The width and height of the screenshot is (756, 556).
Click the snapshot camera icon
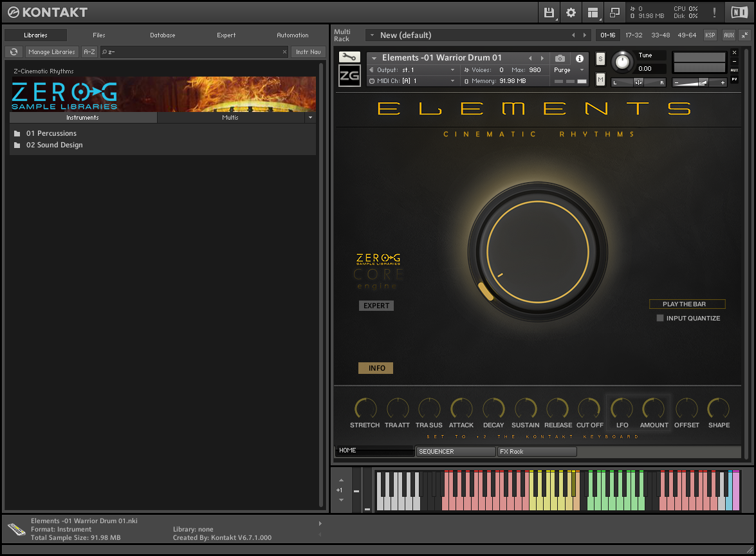point(560,58)
